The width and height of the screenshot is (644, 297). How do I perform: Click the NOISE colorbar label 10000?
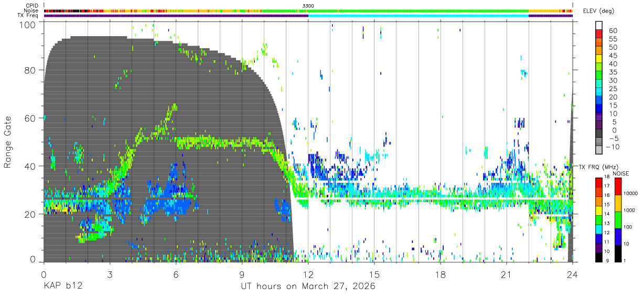630,193
